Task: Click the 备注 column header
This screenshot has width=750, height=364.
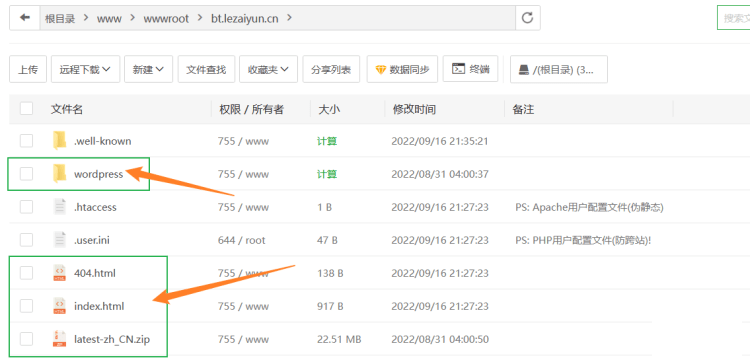Action: [523, 109]
